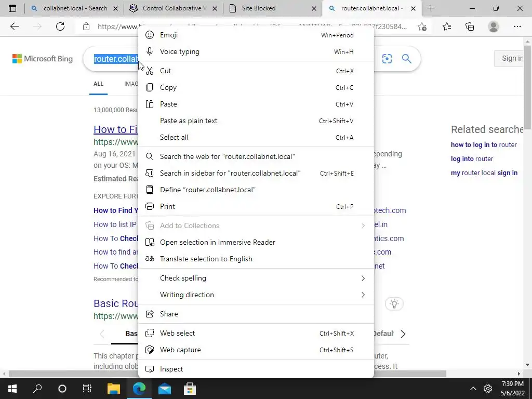Viewport: 532px width, 399px height.
Task: Open File Explorer from taskbar
Action: [114, 389]
